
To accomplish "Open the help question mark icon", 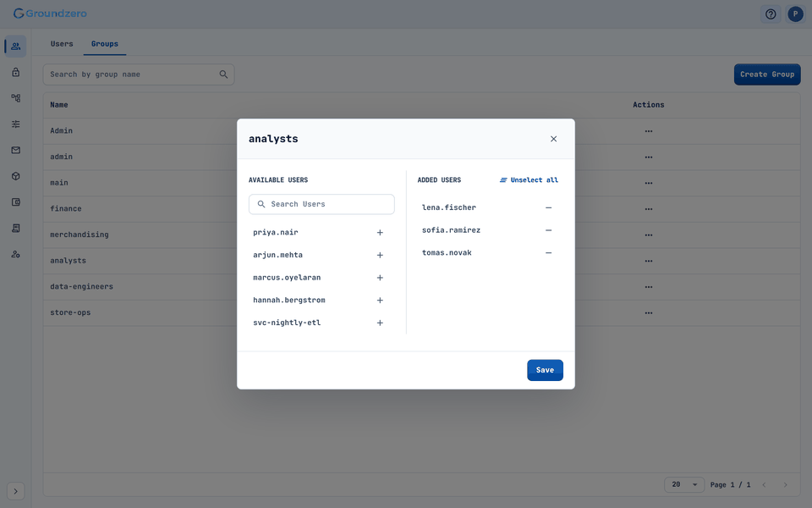I will coord(771,14).
